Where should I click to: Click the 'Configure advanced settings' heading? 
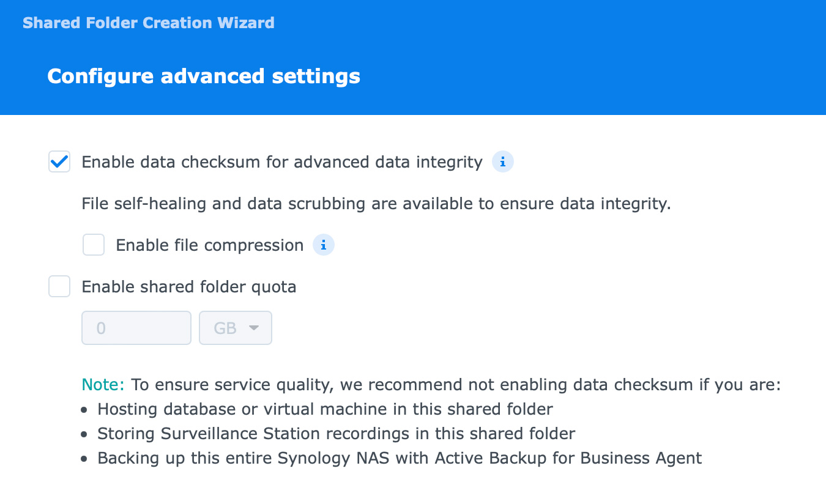tap(203, 76)
